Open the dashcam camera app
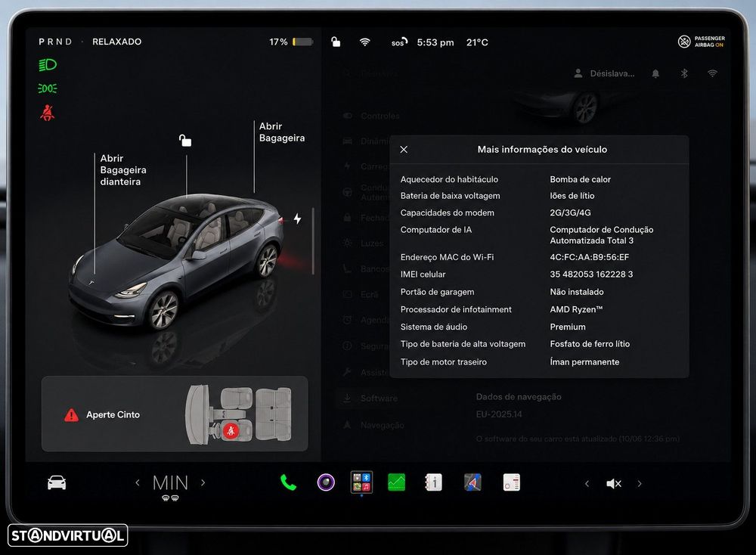The width and height of the screenshot is (756, 555). point(326,482)
